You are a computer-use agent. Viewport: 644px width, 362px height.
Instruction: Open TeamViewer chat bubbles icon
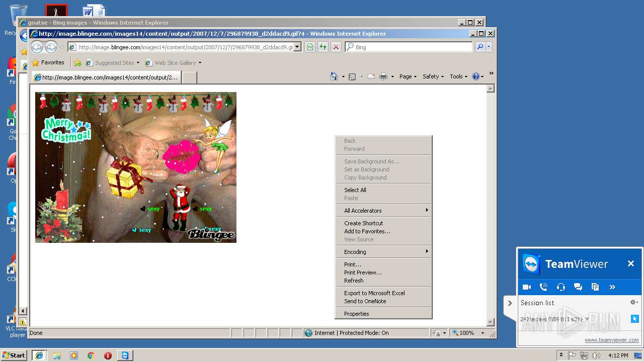click(578, 287)
